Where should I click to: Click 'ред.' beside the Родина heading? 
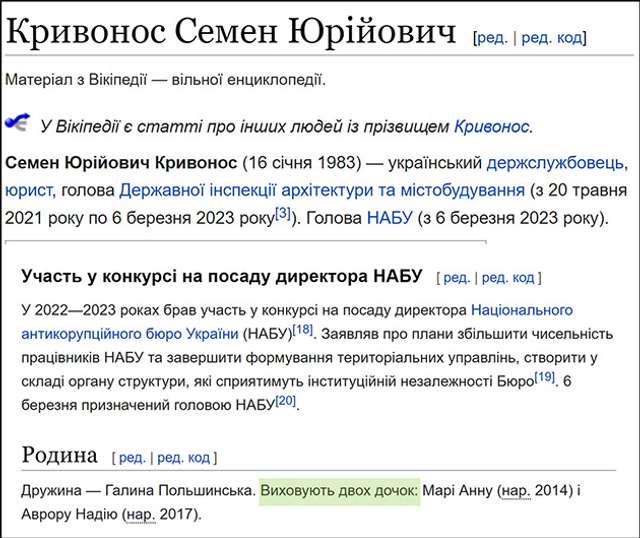click(132, 458)
